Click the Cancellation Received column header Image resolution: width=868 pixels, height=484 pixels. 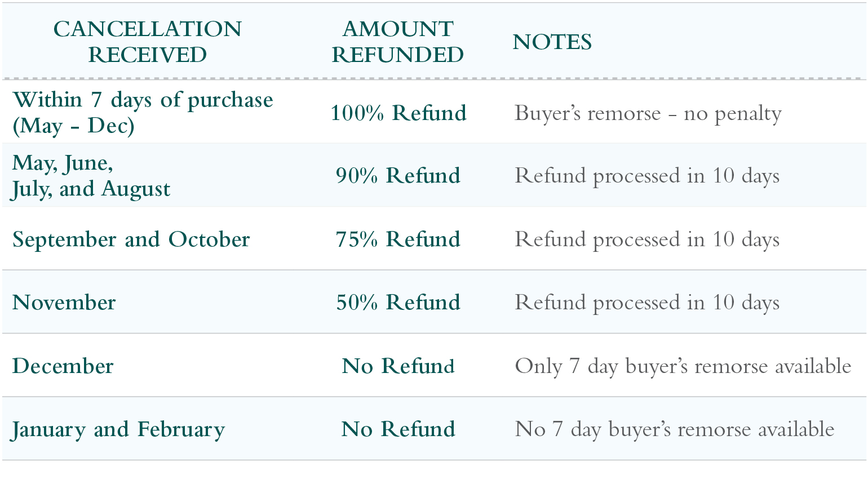[147, 42]
